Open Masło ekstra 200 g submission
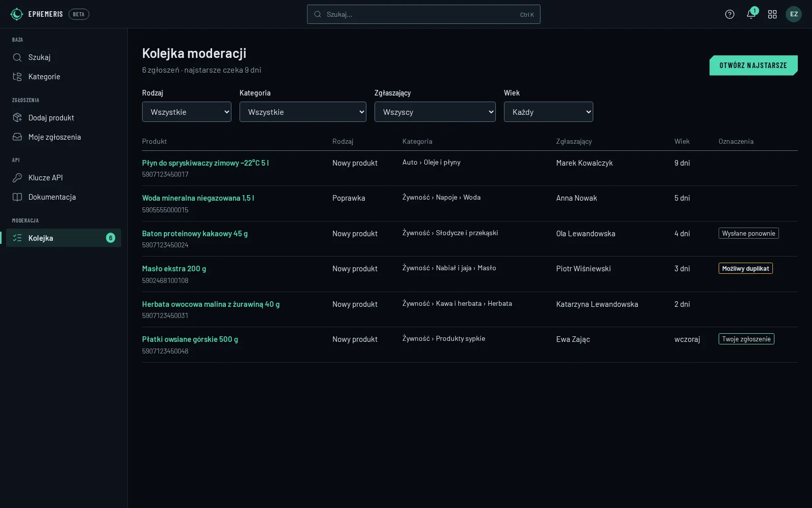The height and width of the screenshot is (508, 812). click(x=174, y=269)
